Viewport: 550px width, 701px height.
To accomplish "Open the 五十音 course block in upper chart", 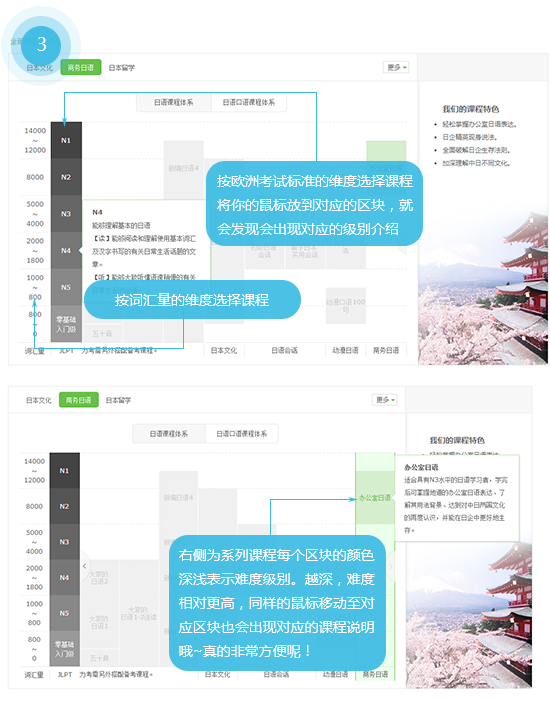I will click(102, 334).
